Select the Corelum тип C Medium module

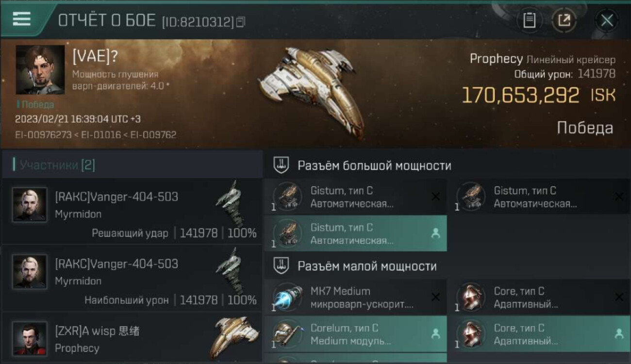tap(355, 334)
